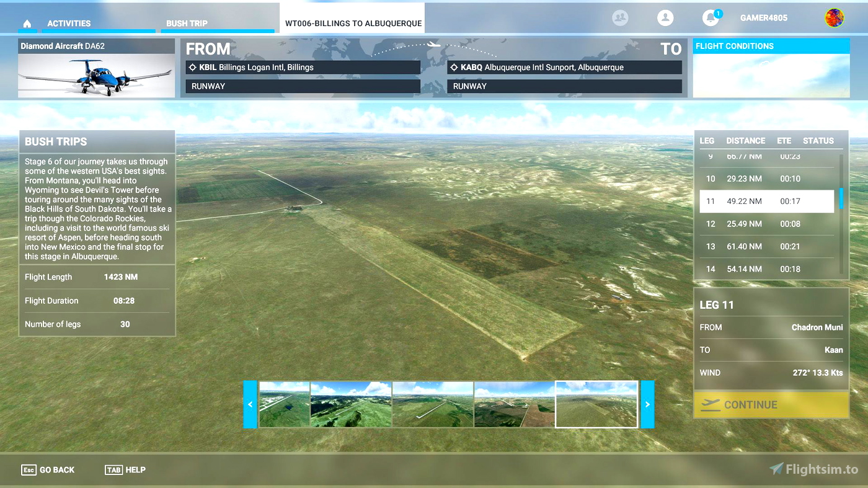Click the Esc GO BACK button

pyautogui.click(x=48, y=470)
